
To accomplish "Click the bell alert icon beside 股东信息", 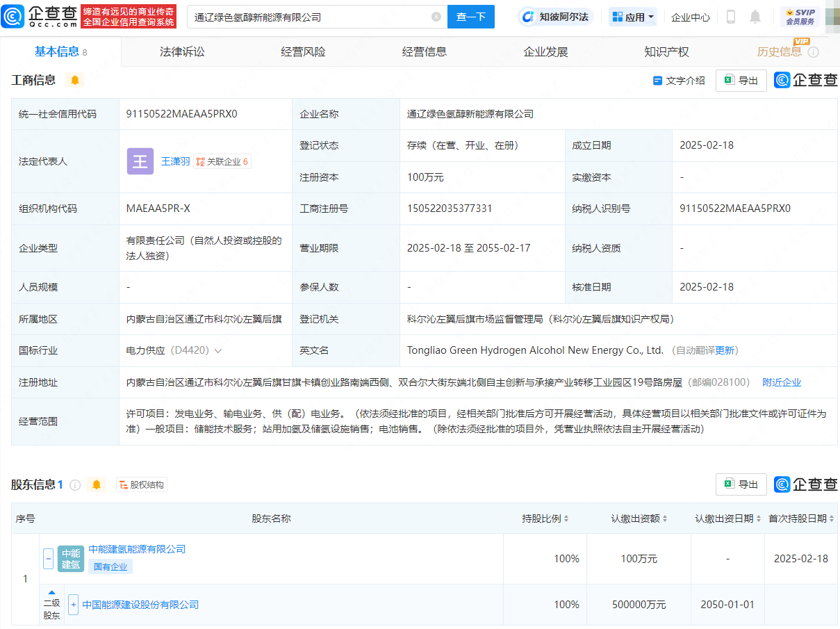I will tap(97, 484).
